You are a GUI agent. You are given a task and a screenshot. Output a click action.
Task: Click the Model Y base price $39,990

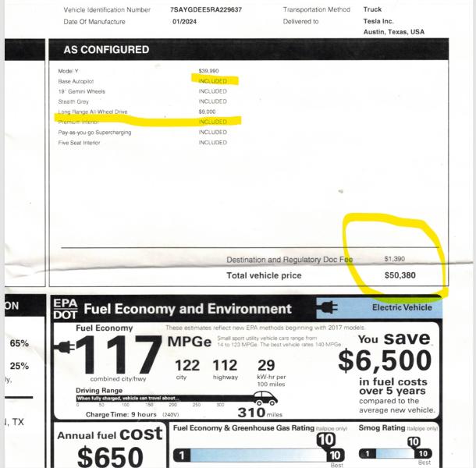point(209,71)
